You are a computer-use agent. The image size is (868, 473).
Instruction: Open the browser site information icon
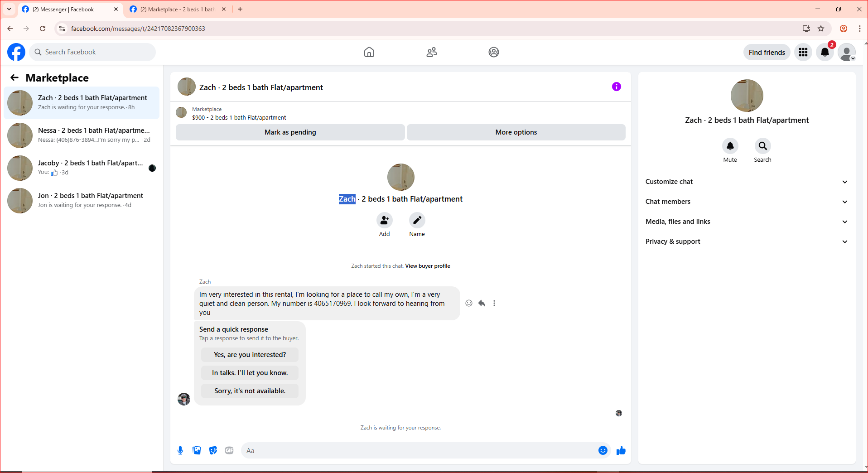[x=62, y=29]
